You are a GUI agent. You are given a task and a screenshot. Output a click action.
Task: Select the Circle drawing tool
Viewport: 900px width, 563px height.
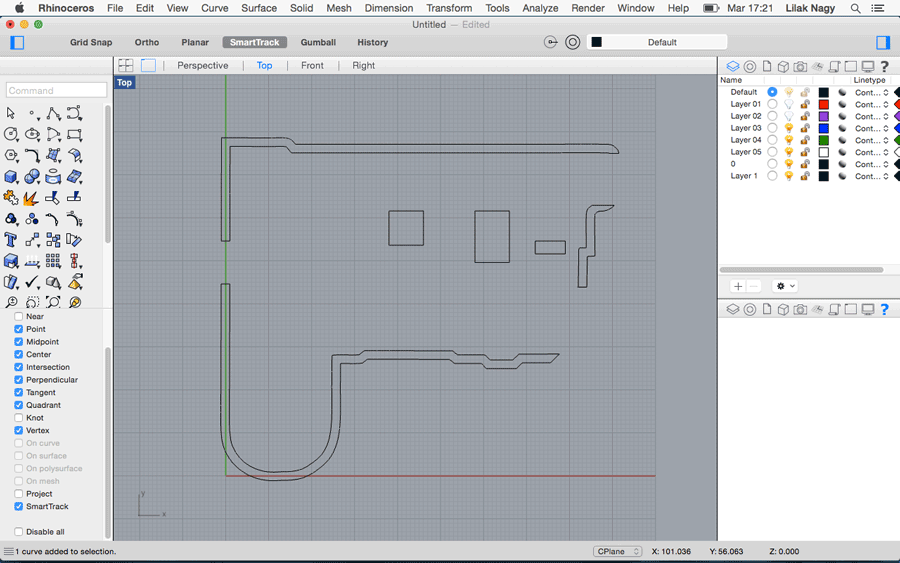point(10,134)
